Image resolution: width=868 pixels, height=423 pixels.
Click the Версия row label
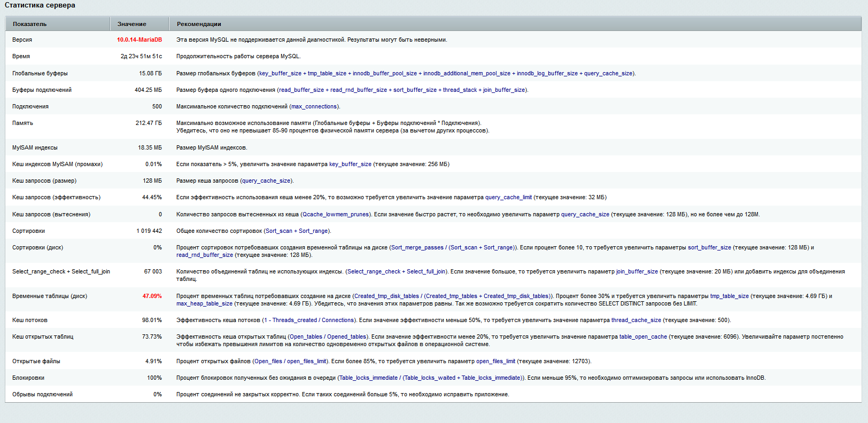(x=22, y=40)
